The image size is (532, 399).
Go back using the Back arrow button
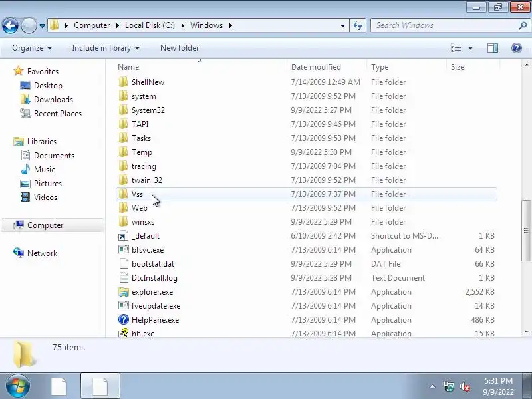[x=10, y=25]
